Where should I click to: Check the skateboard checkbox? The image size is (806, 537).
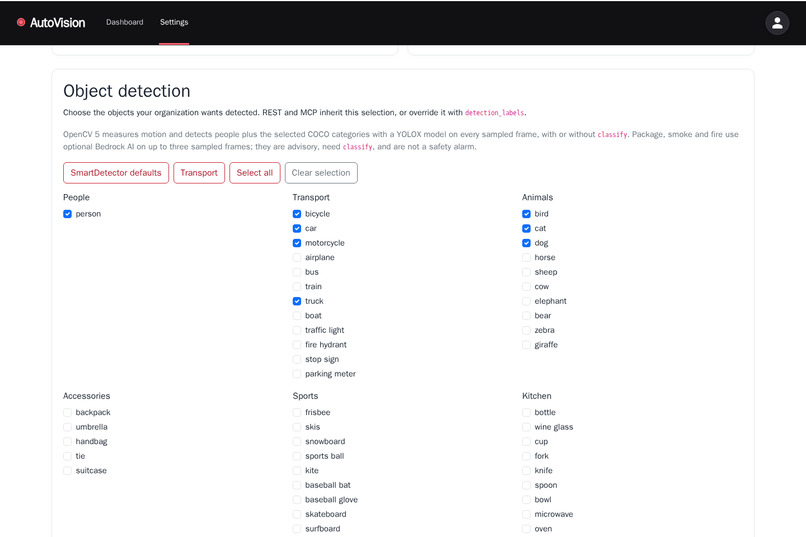coord(297,514)
